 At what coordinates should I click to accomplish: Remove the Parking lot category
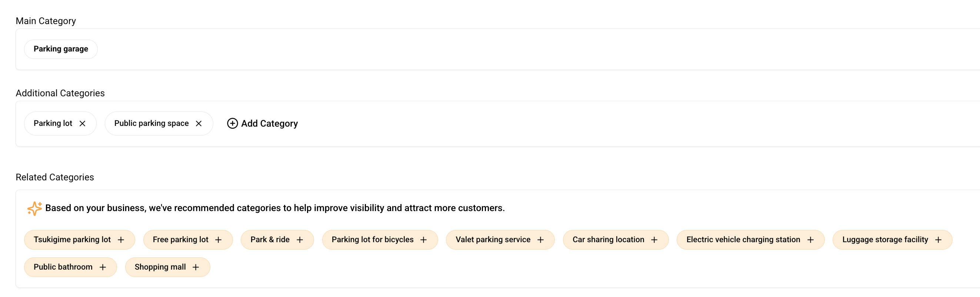point(82,124)
